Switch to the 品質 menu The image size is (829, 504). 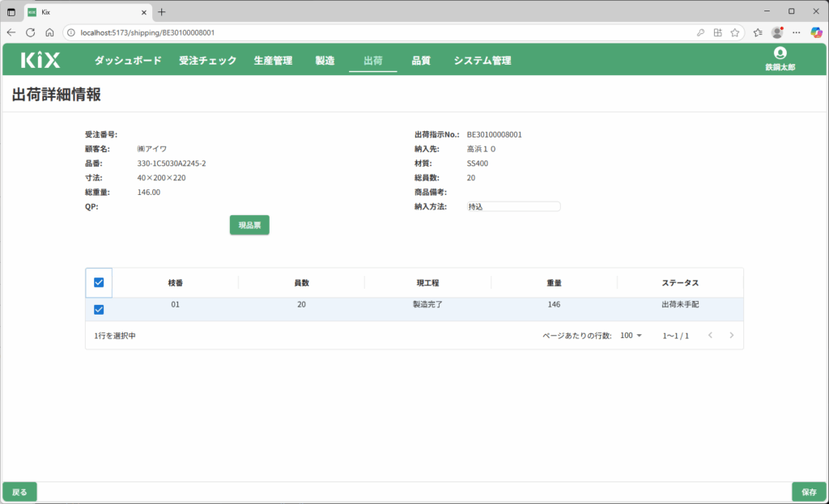tap(421, 61)
